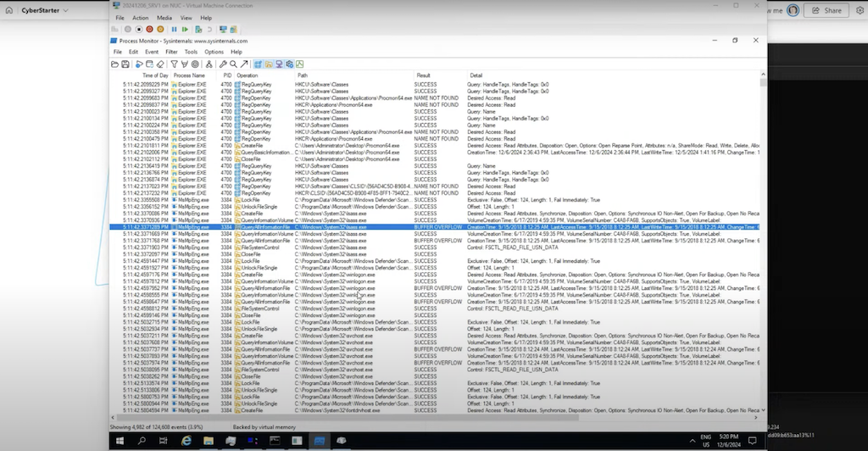Open the Options menu in Process Monitor
Viewport: 868px width, 451px height.
click(x=214, y=52)
